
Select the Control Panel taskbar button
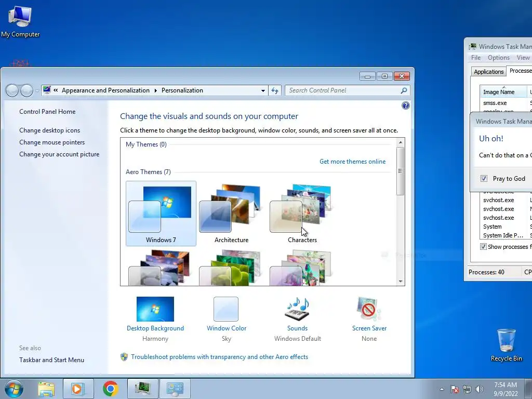pos(175,389)
